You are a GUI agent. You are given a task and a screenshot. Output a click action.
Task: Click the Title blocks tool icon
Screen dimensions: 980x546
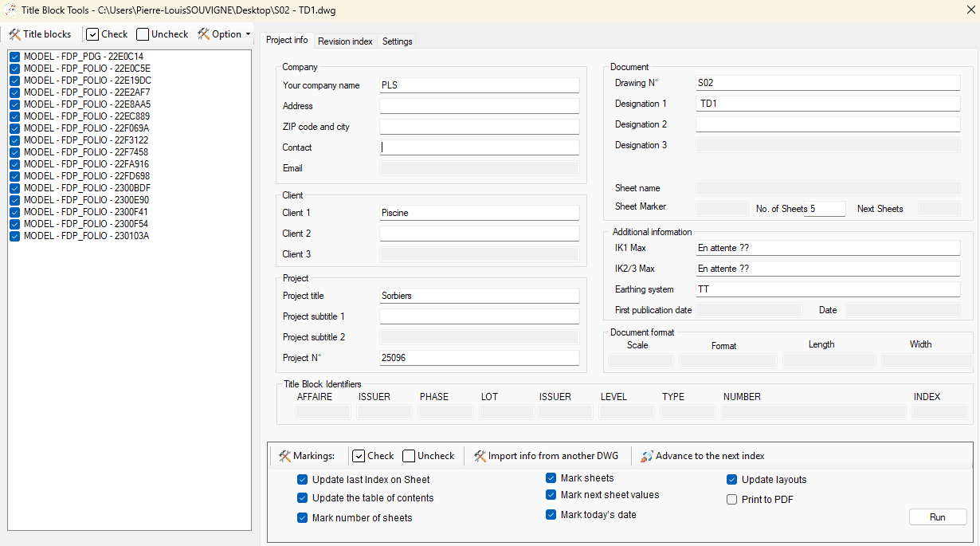(x=15, y=34)
